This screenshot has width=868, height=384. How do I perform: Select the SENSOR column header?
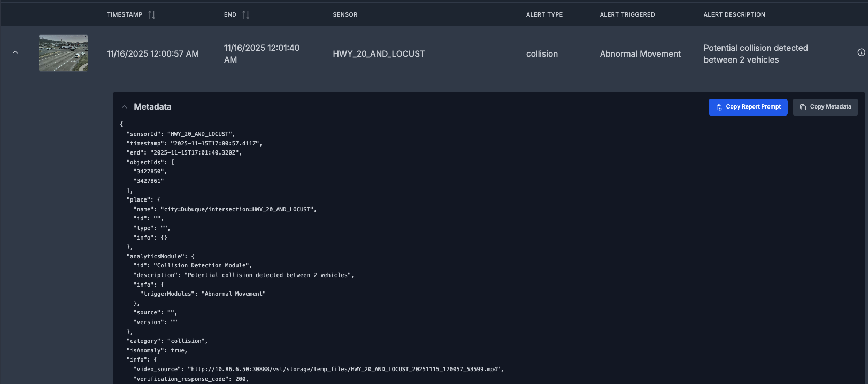345,15
